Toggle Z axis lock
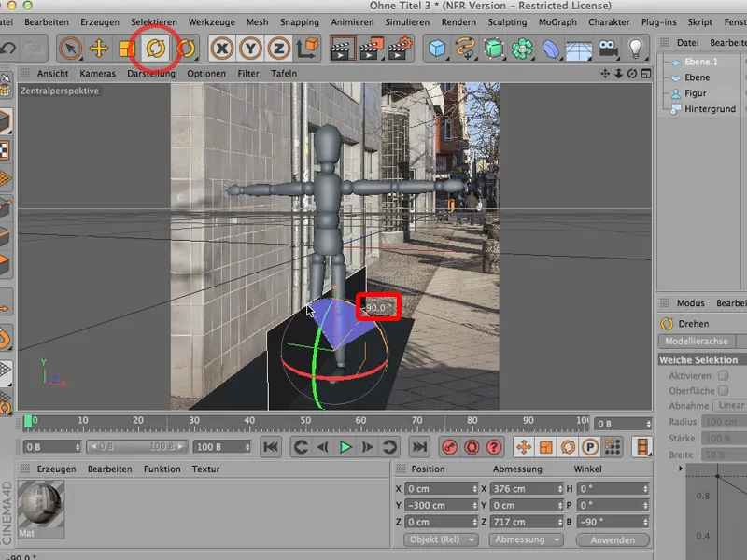The image size is (747, 560). [x=279, y=49]
